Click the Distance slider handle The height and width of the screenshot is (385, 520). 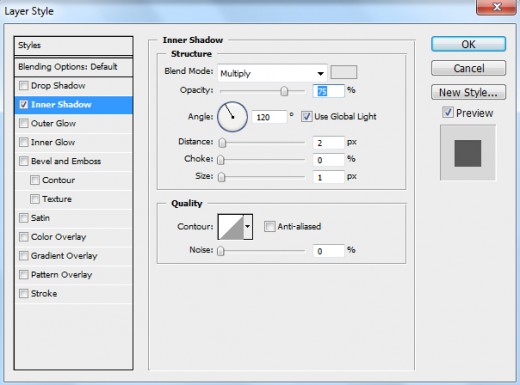tap(222, 143)
